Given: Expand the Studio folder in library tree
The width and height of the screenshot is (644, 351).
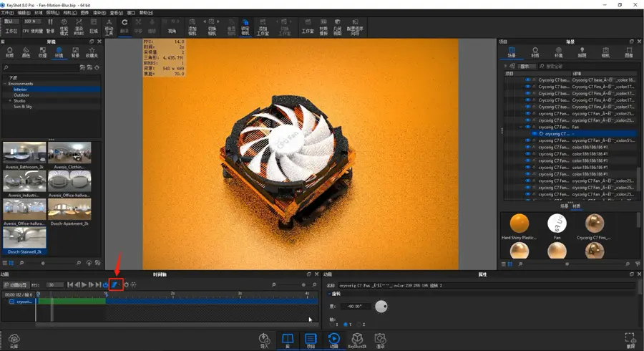Looking at the screenshot, I should point(10,101).
